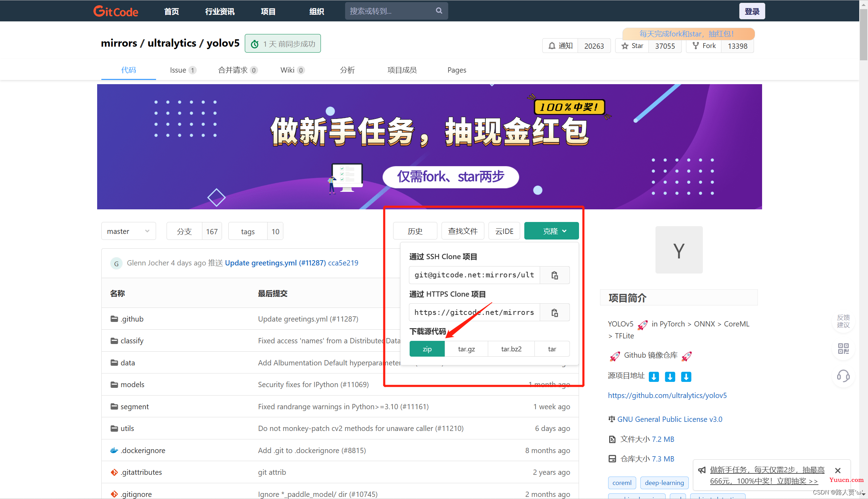Open the cloud IDE button

(x=504, y=231)
